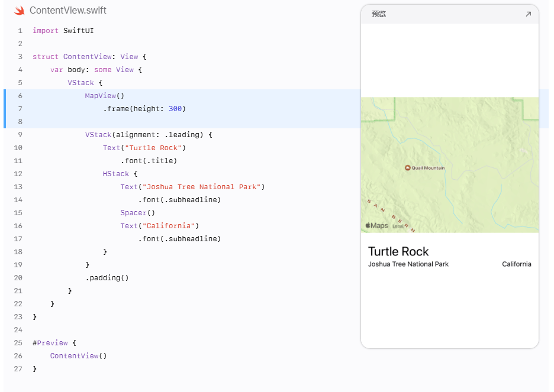Click the Quail Mountain marker icon on map
This screenshot has width=554, height=392.
(x=407, y=167)
